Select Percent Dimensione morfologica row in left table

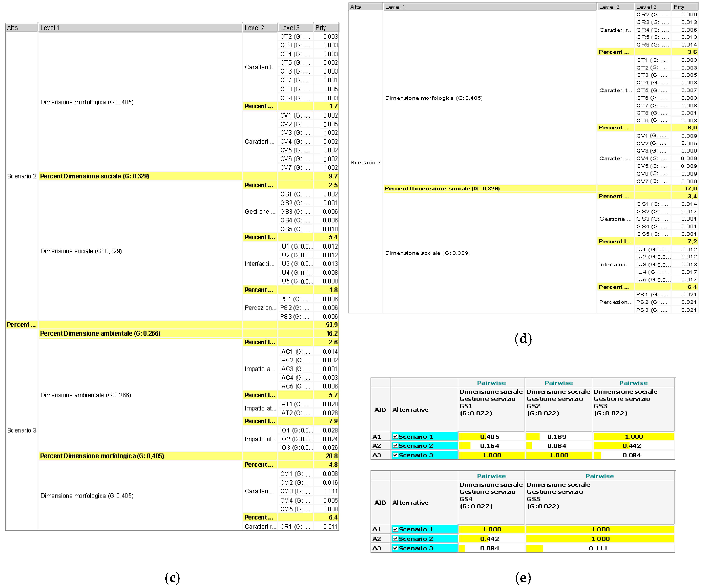tap(102, 456)
